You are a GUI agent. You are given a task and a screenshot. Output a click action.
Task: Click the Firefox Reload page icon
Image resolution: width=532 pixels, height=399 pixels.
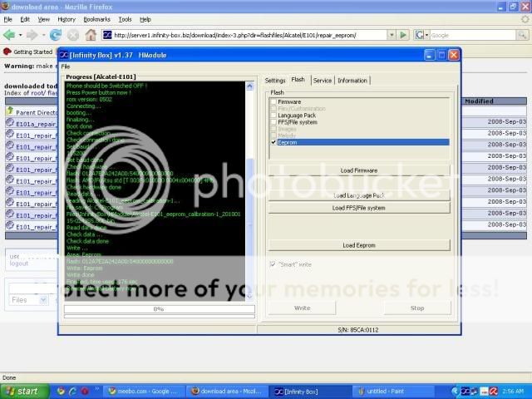coord(56,35)
